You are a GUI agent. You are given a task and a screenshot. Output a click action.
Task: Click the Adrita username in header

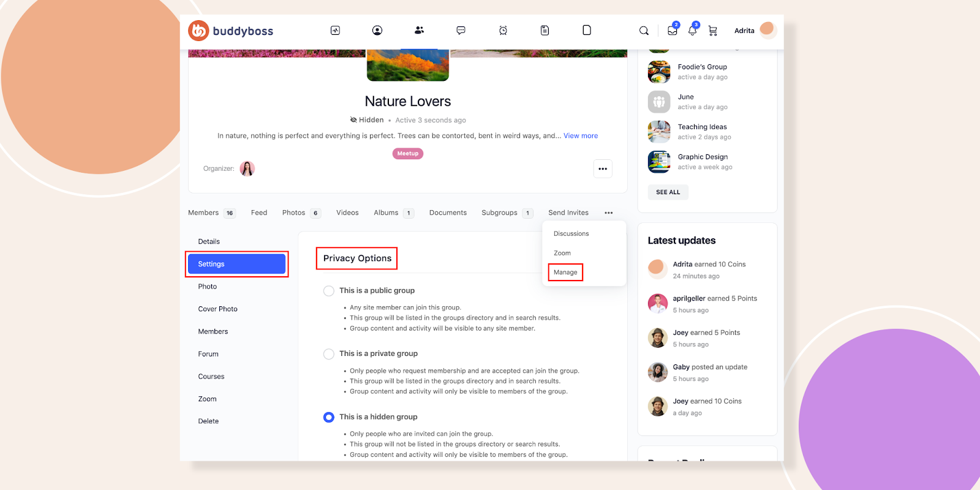tap(744, 31)
